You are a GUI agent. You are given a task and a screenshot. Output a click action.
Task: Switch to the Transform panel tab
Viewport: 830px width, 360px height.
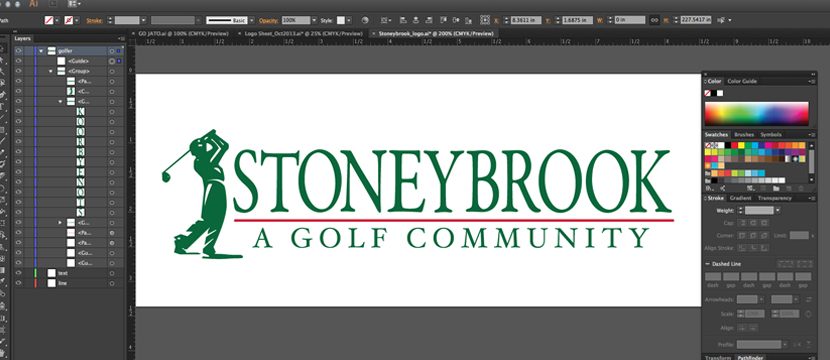tap(718, 358)
